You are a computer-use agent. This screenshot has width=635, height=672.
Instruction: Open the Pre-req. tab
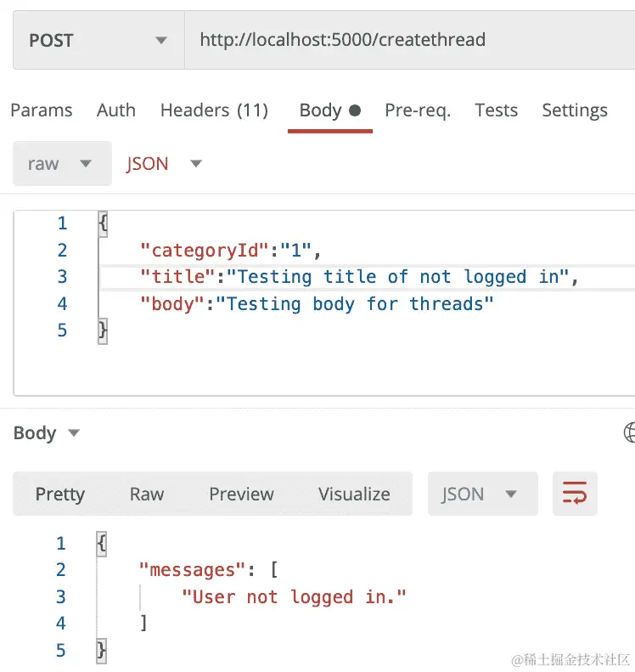(418, 110)
